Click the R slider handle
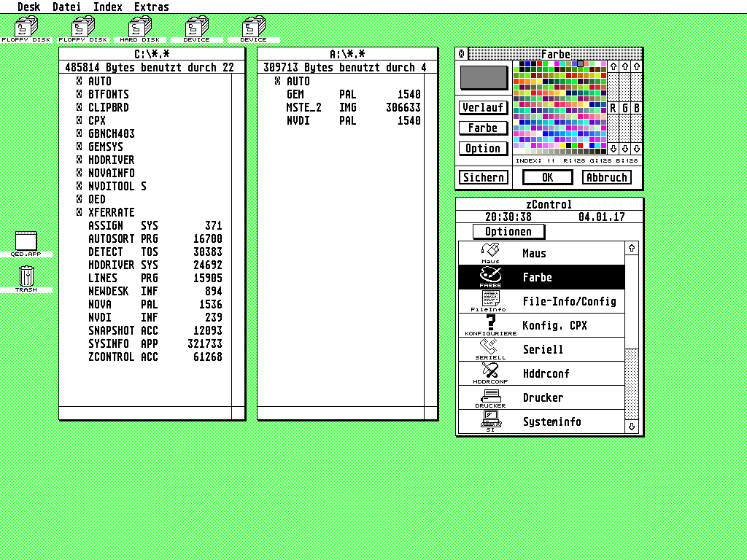 tap(614, 108)
